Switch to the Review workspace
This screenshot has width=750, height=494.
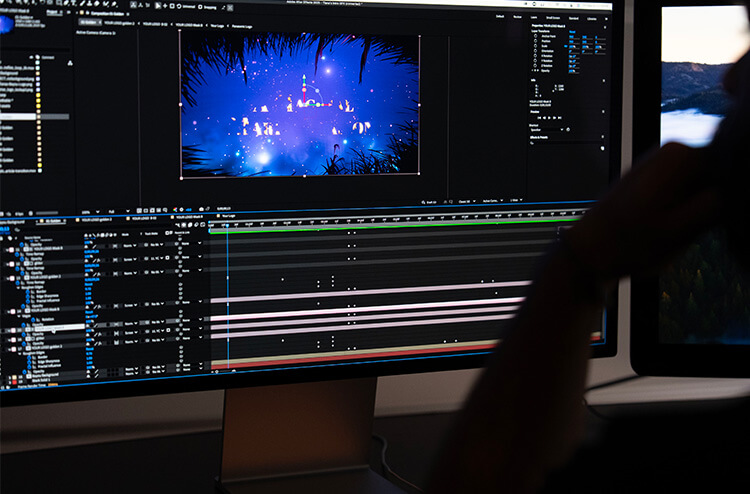coord(518,17)
